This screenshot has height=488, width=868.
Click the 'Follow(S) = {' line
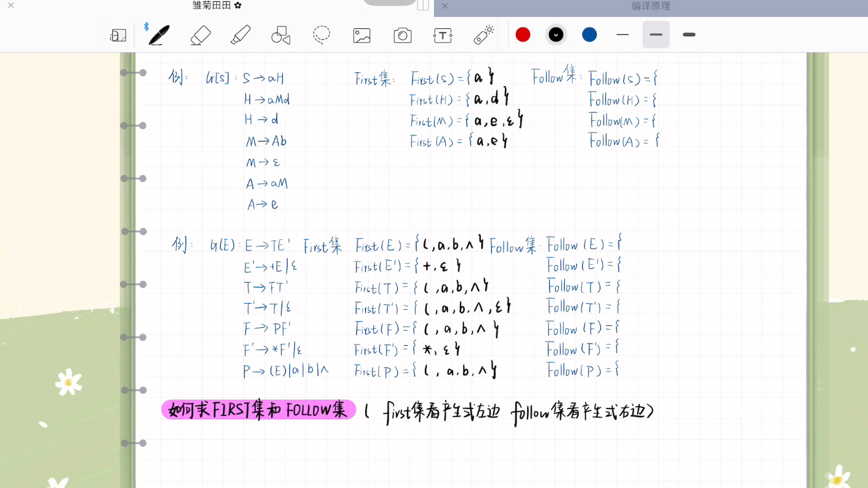pyautogui.click(x=623, y=78)
